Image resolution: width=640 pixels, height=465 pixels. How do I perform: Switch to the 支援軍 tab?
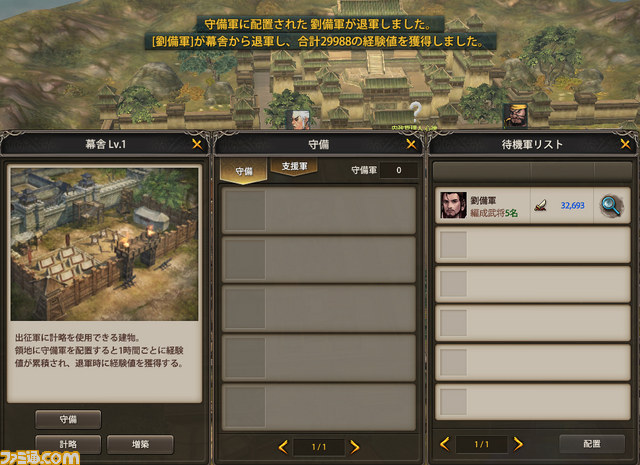(x=294, y=167)
